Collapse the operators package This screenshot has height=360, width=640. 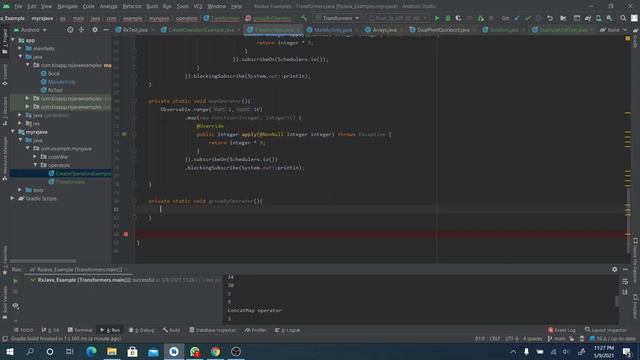35,165
